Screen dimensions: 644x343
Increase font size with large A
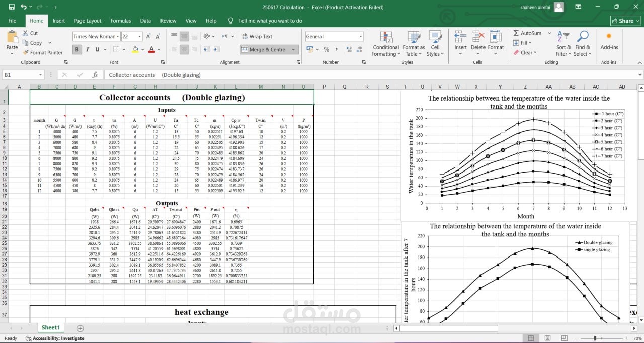(x=149, y=36)
